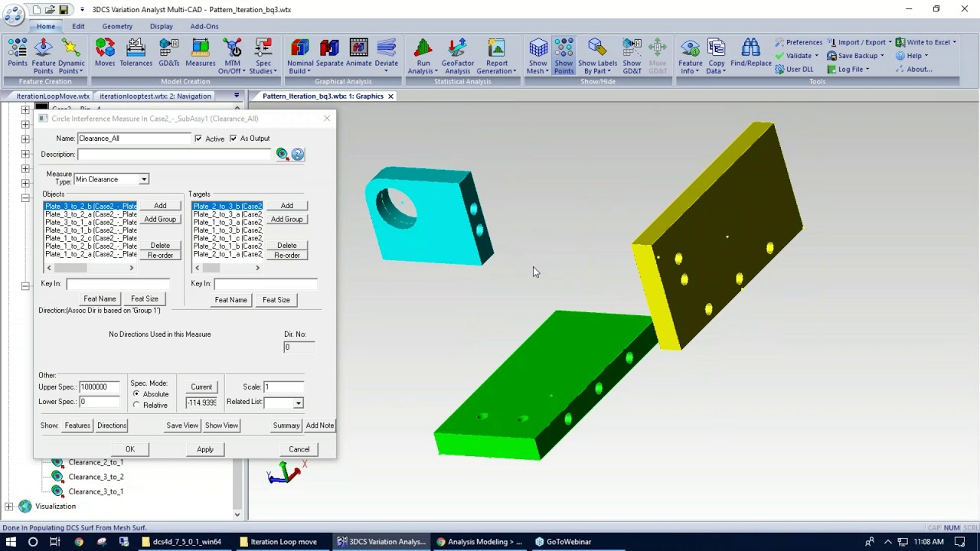Switch to the Display ribbon tab

point(161,26)
